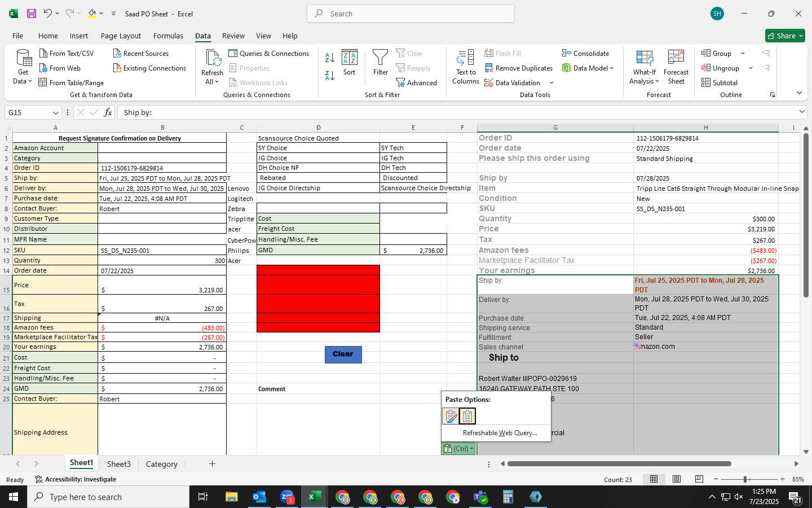Click Accessibility: Investigate in status bar

point(76,479)
